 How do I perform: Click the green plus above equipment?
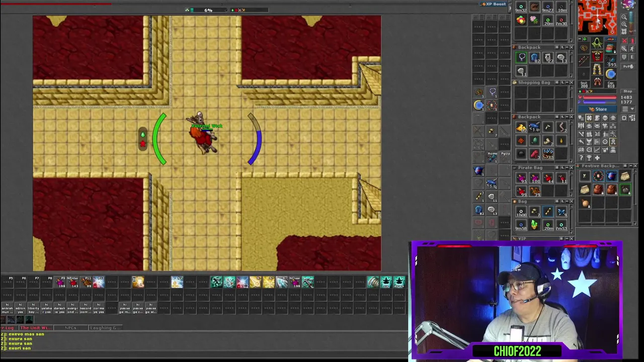click(x=585, y=39)
